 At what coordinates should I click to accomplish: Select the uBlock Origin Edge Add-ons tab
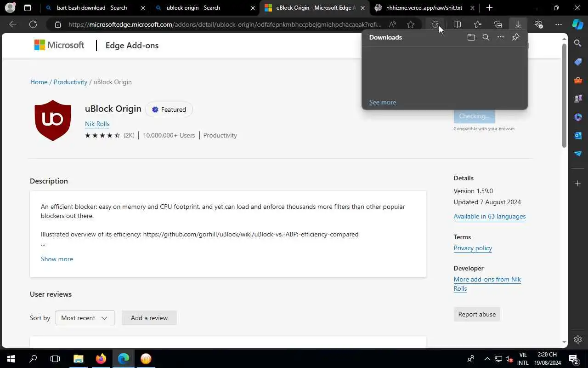(x=315, y=8)
